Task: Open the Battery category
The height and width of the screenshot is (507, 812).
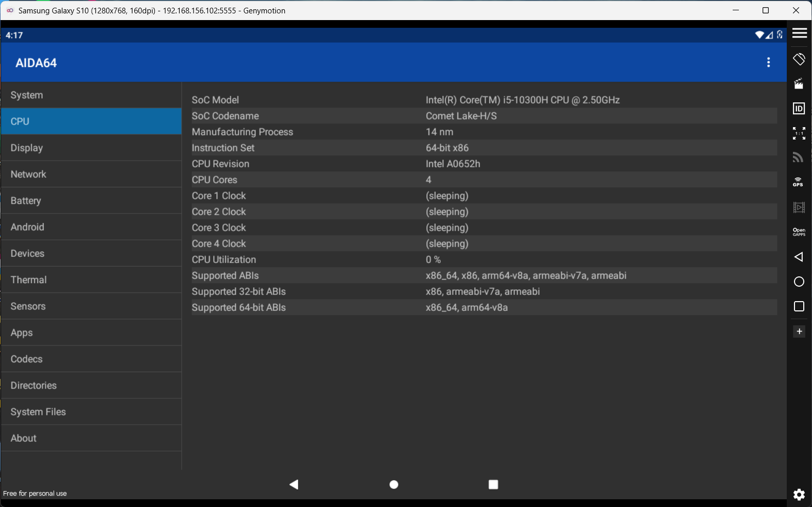Action: (x=91, y=201)
